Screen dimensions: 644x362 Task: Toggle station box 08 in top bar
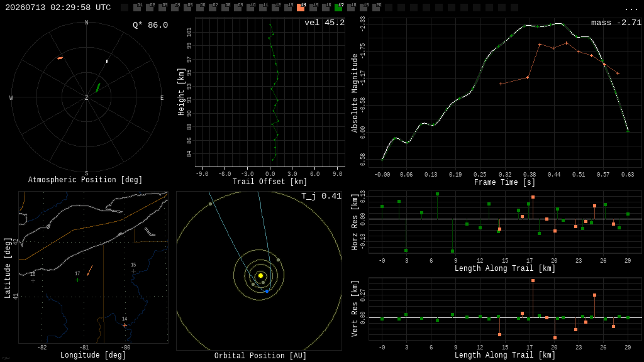[225, 8]
